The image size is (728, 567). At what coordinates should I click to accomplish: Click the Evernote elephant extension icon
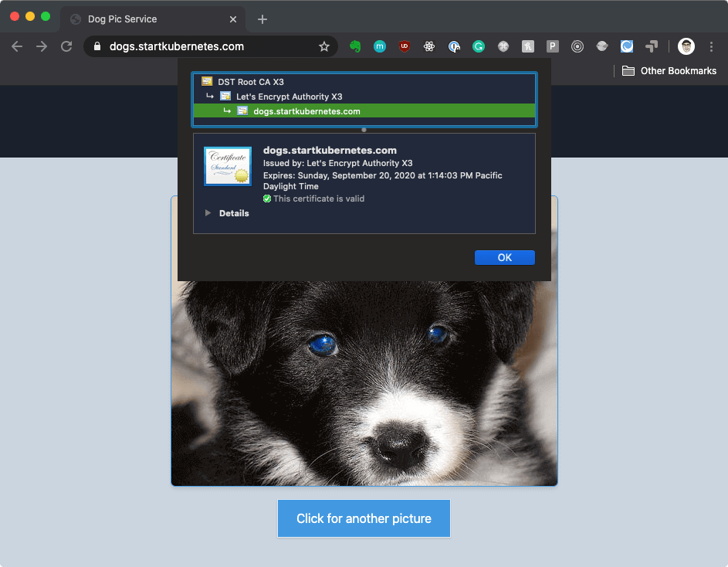(x=355, y=46)
